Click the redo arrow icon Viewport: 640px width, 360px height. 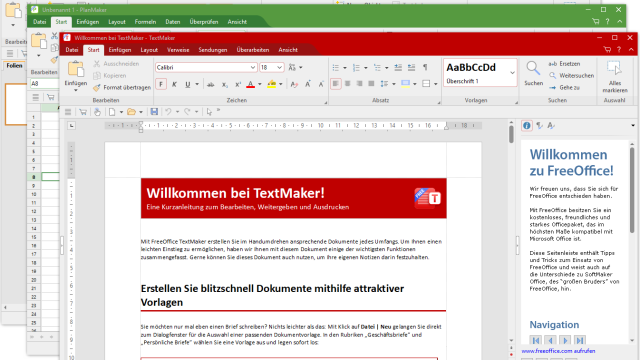tap(187, 112)
